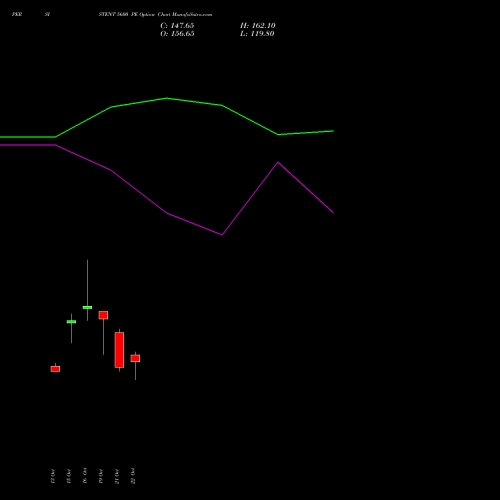Click the purple indicator line
Image resolution: width=500 pixels, height=500 pixels.
point(167,213)
